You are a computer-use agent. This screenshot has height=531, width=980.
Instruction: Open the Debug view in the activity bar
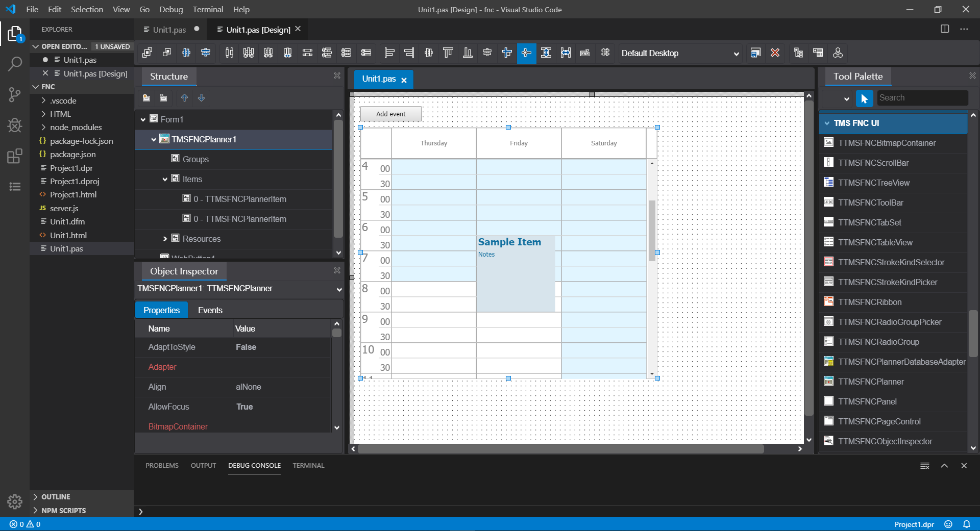point(15,125)
